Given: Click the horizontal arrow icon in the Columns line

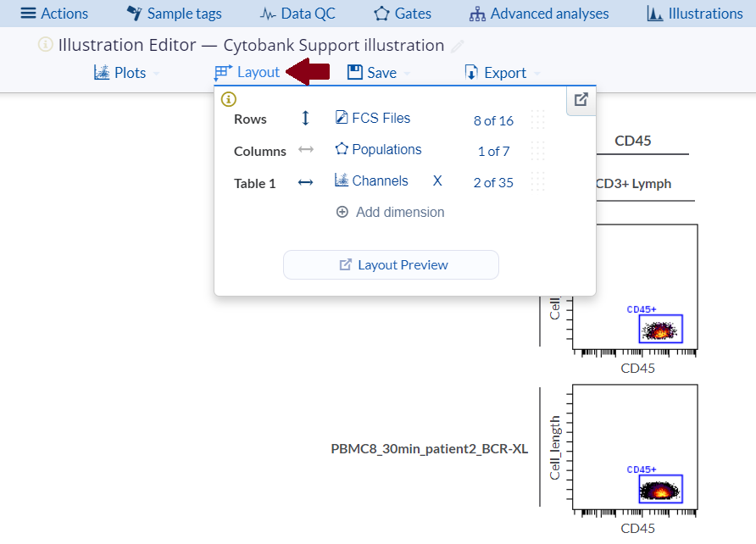Looking at the screenshot, I should [306, 150].
